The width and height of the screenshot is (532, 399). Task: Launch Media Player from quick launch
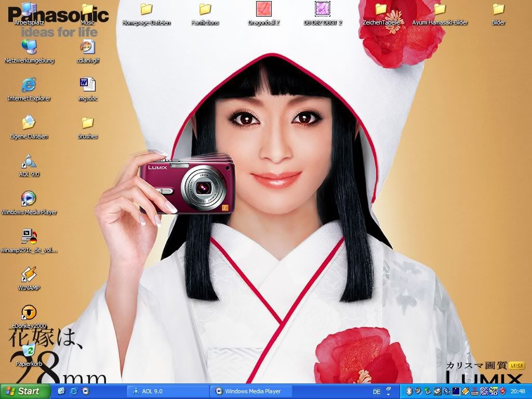point(86,391)
